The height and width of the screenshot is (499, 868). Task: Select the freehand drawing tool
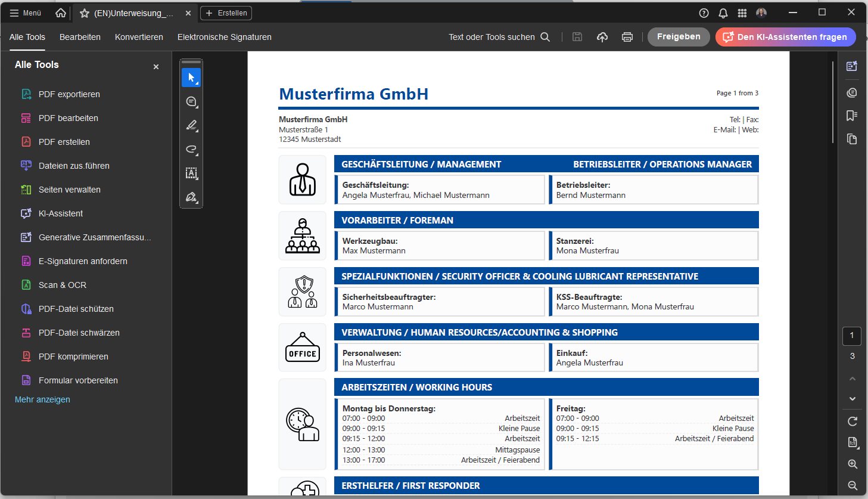click(191, 150)
